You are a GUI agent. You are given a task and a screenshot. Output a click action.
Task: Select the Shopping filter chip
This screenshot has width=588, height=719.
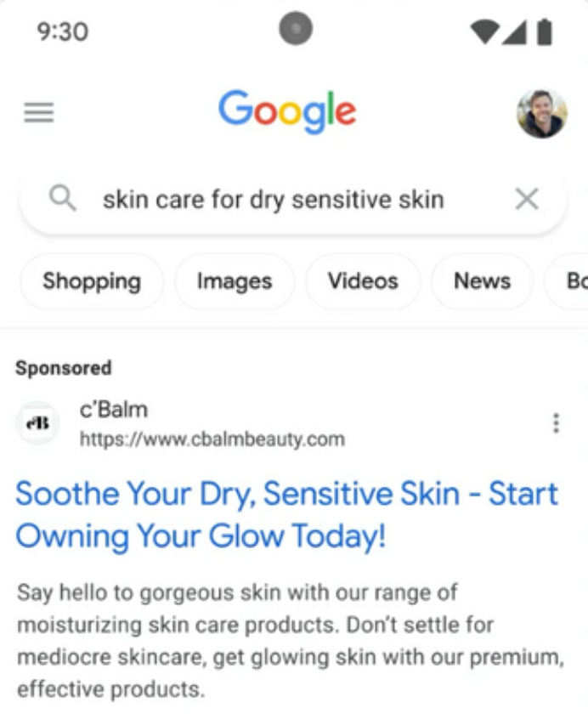click(92, 281)
